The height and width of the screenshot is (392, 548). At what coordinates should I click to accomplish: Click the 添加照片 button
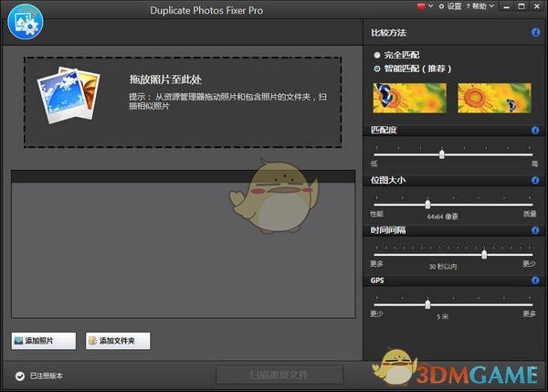[44, 341]
